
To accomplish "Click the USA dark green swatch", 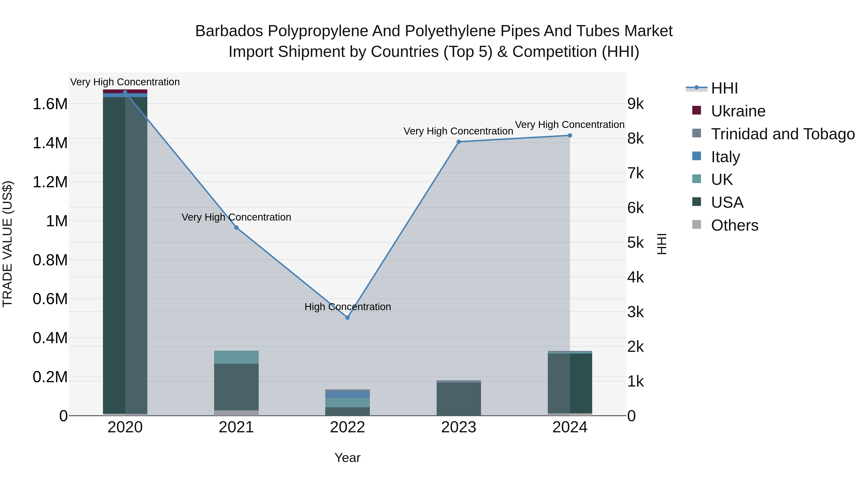I will (697, 202).
